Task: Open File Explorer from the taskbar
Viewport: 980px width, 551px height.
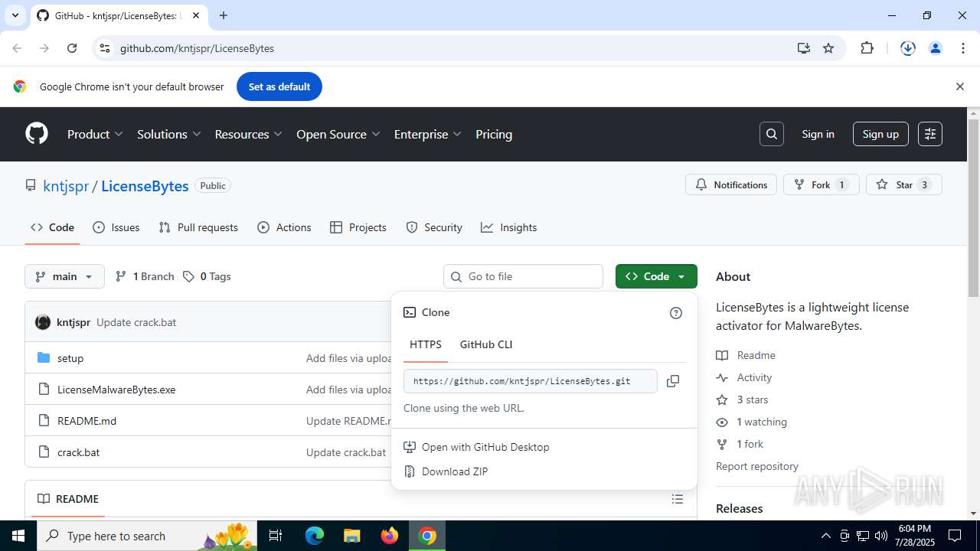Action: tap(351, 536)
